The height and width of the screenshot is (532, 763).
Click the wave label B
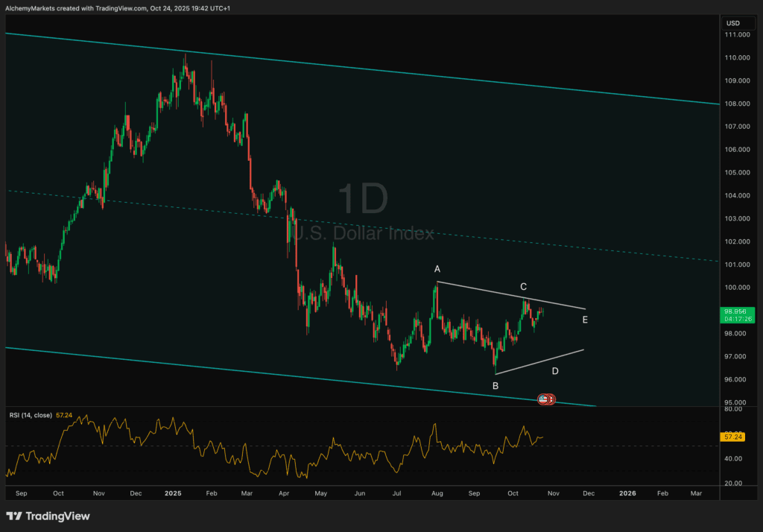pyautogui.click(x=495, y=385)
